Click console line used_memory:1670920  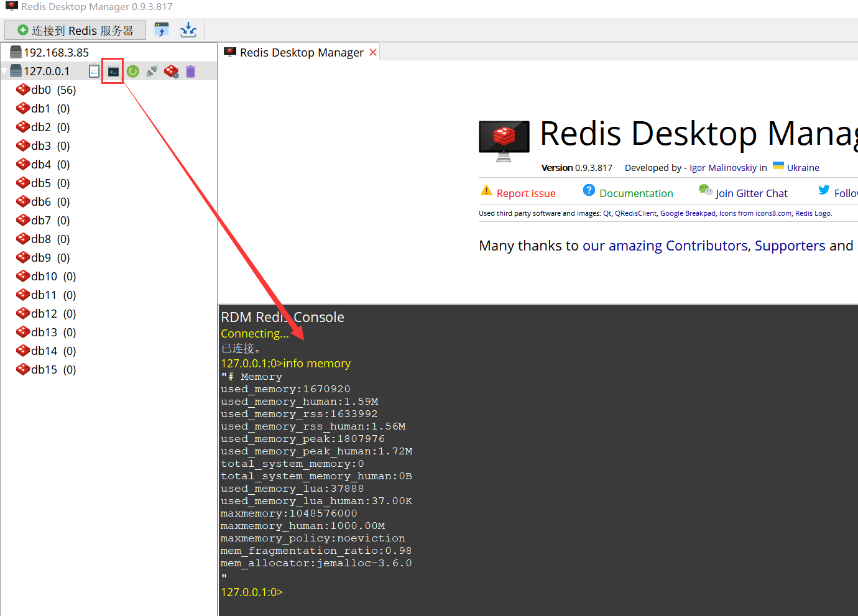(285, 389)
